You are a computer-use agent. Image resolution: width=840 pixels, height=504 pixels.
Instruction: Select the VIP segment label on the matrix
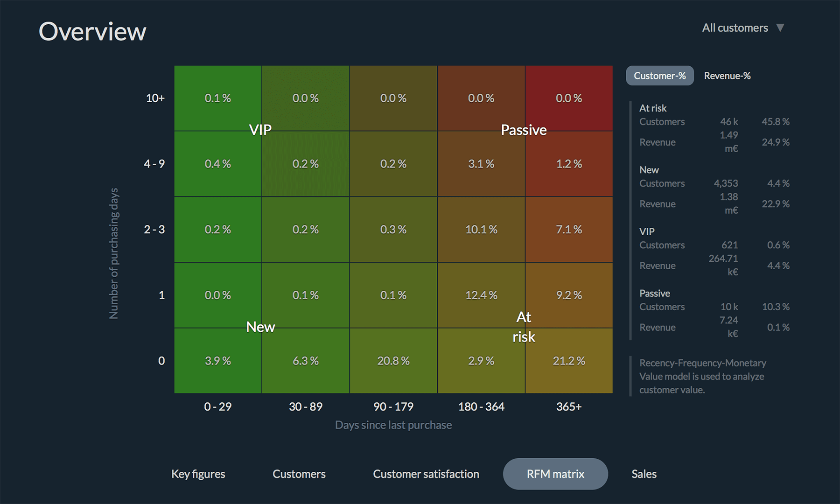(x=260, y=130)
